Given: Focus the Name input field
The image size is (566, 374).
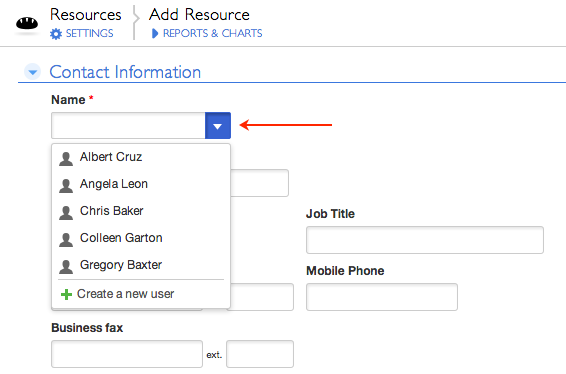Looking at the screenshot, I should pos(129,126).
